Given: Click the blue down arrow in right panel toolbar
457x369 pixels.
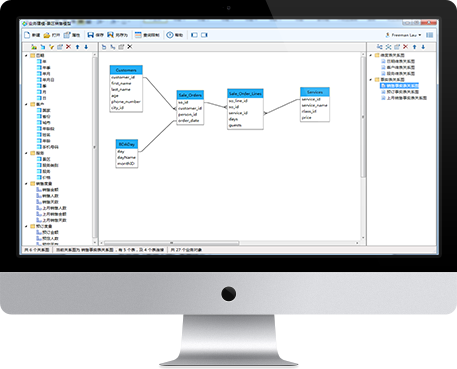Looking at the screenshot, I should tap(423, 47).
